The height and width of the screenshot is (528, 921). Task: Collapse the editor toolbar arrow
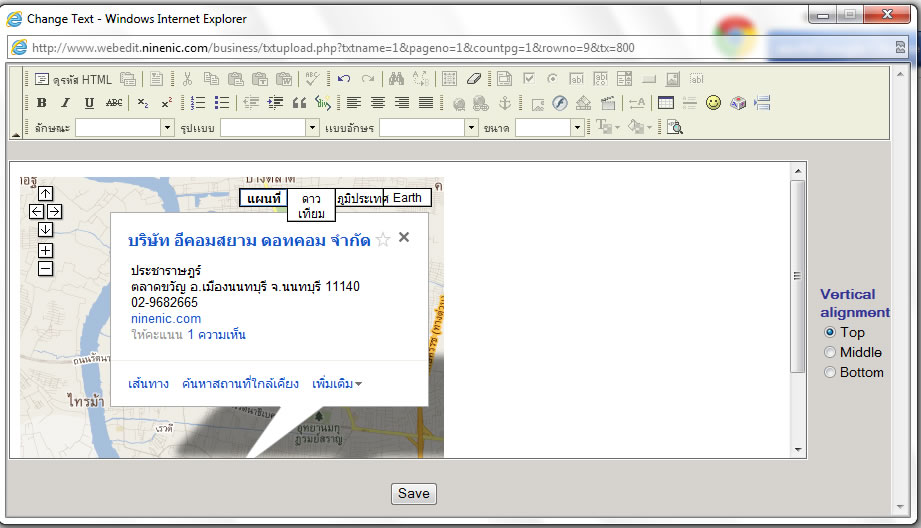pos(16,134)
